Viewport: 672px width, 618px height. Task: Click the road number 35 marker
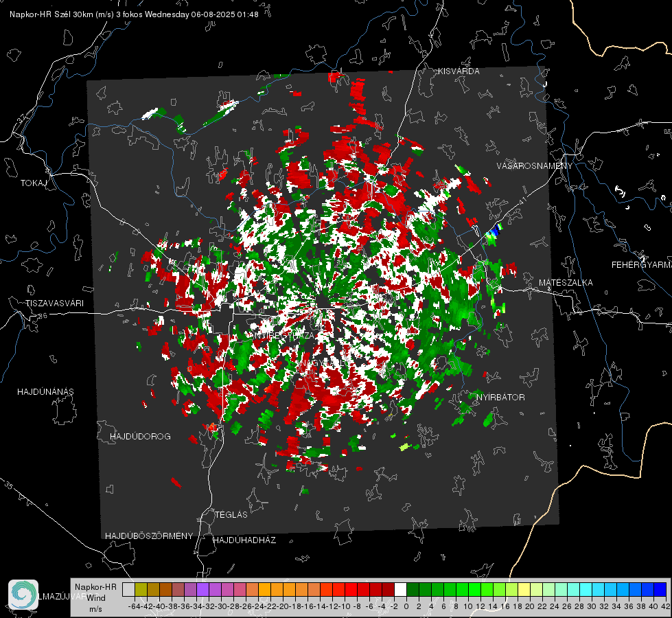point(9,485)
